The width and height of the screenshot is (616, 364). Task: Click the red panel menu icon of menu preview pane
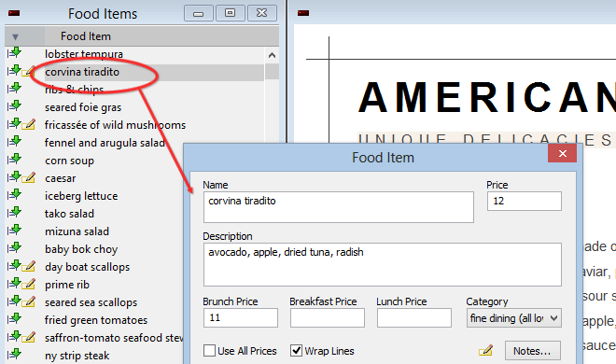(x=303, y=13)
